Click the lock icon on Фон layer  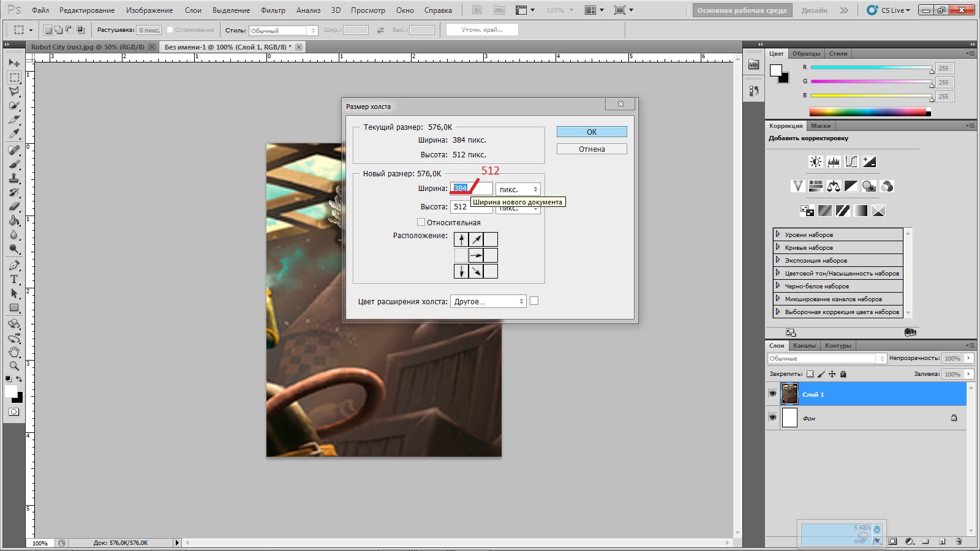point(954,418)
